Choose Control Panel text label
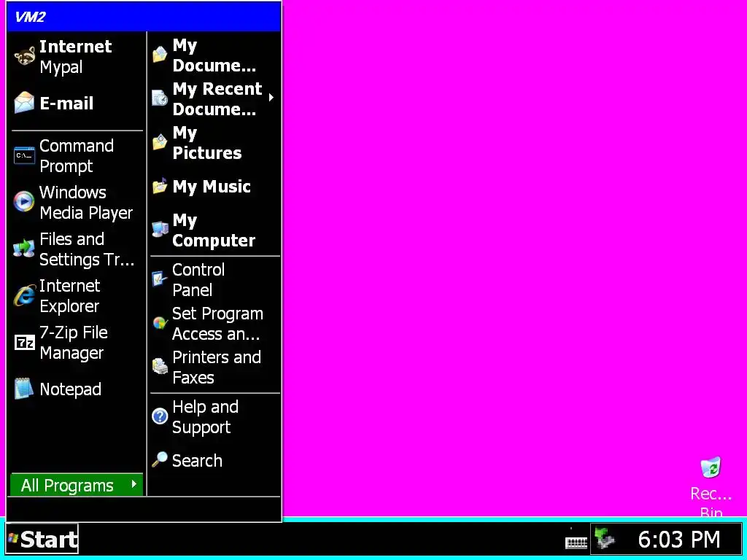Image resolution: width=747 pixels, height=560 pixels. click(x=198, y=279)
